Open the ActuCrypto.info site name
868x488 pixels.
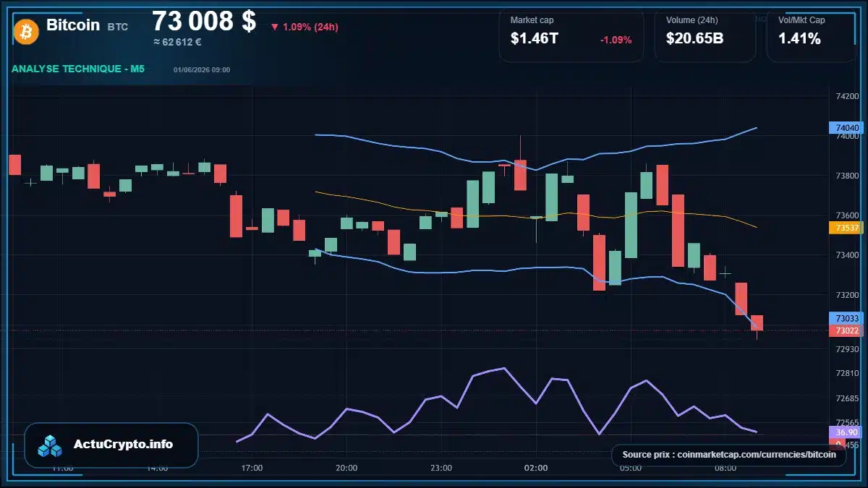pyautogui.click(x=124, y=445)
